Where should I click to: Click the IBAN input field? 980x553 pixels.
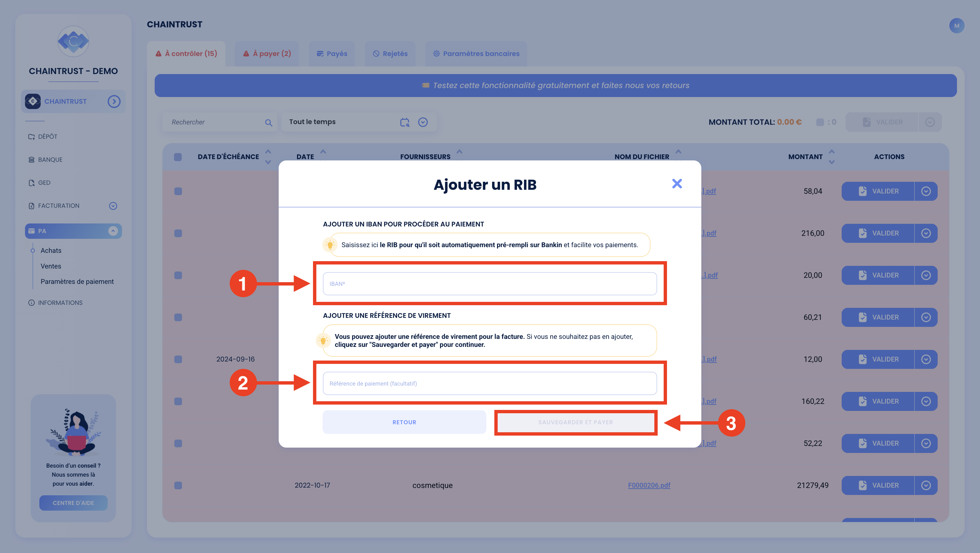[490, 284]
